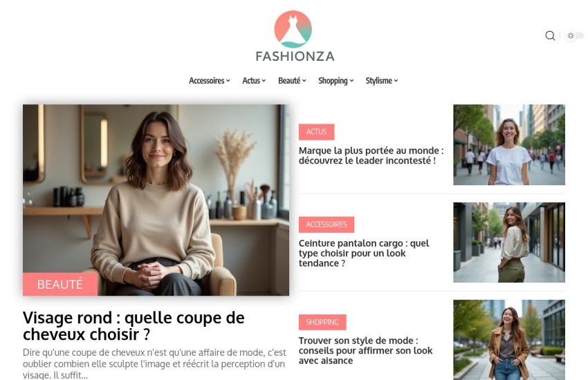
Task: Expand the Beauté menu chevron
Action: click(304, 81)
